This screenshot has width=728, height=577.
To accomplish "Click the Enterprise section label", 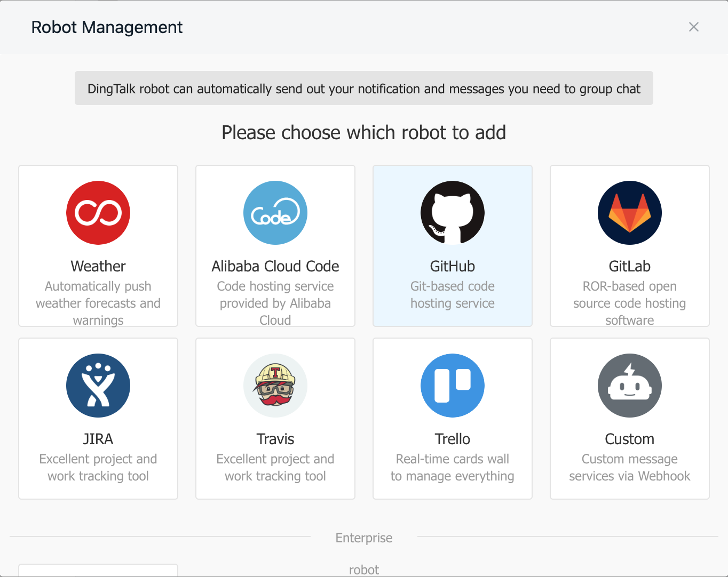I will [x=364, y=538].
